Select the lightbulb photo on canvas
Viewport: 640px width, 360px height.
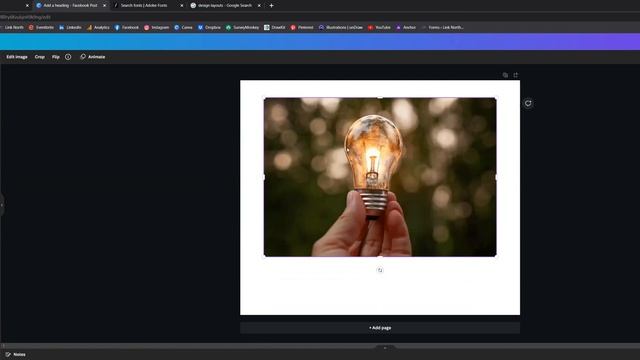(380, 177)
